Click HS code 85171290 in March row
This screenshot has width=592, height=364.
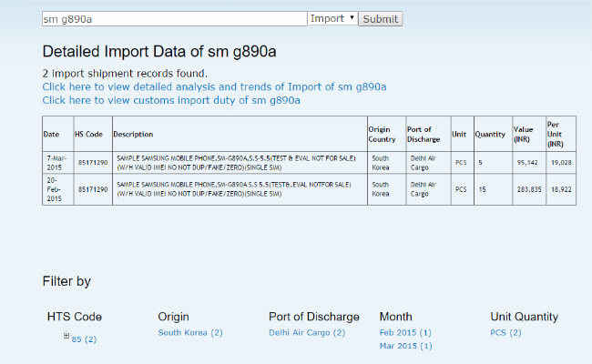click(x=93, y=163)
